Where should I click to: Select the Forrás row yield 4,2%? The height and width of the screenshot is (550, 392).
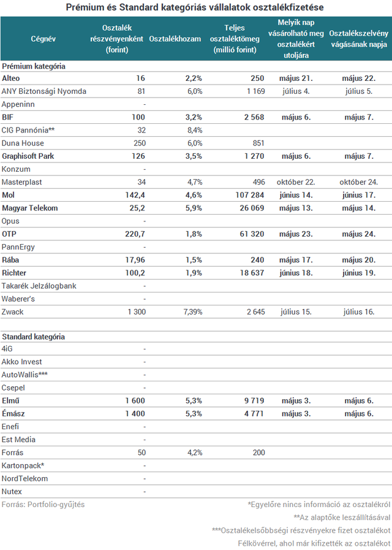pos(195,453)
